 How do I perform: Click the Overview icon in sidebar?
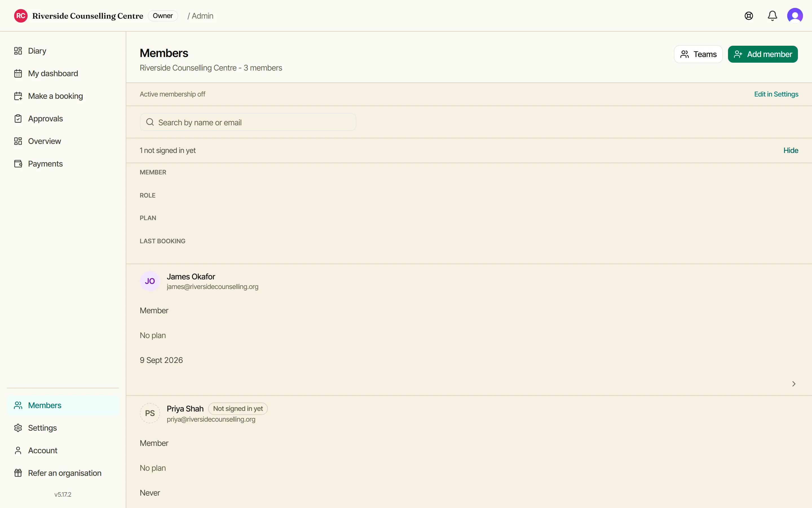[x=18, y=141]
